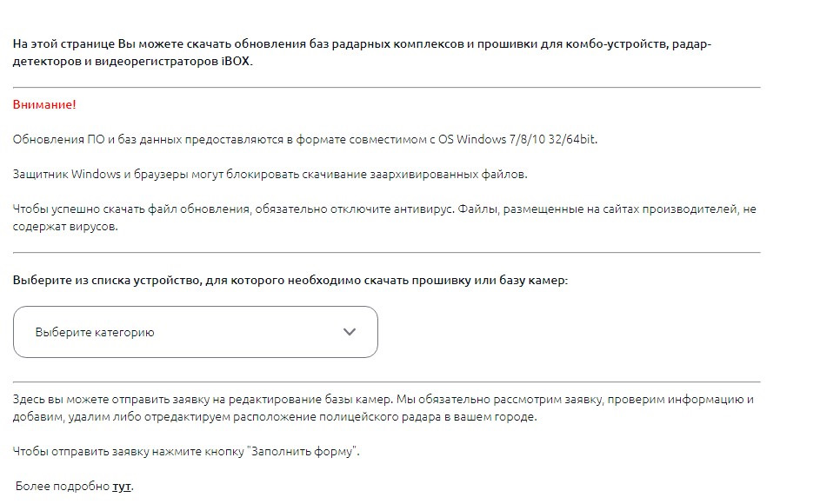Click the "Чтобы успешно скачать файл обновления" text
This screenshot has height=504, width=840.
pos(130,209)
